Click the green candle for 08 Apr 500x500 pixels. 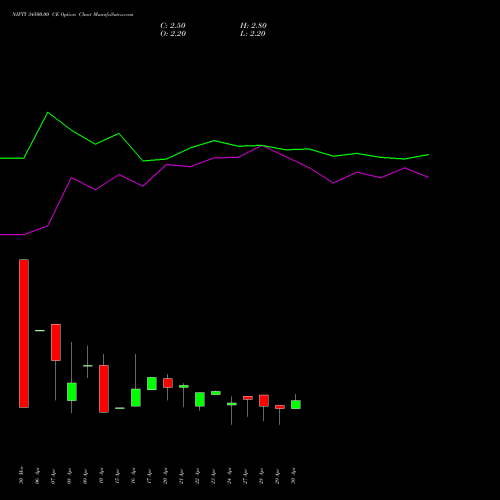point(72,392)
